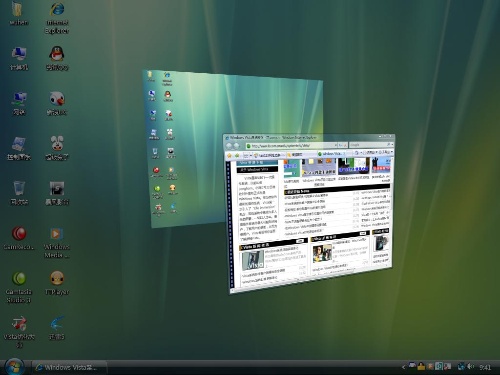Open the Control Panel desktop icon
This screenshot has height=375, width=500.
click(x=19, y=148)
